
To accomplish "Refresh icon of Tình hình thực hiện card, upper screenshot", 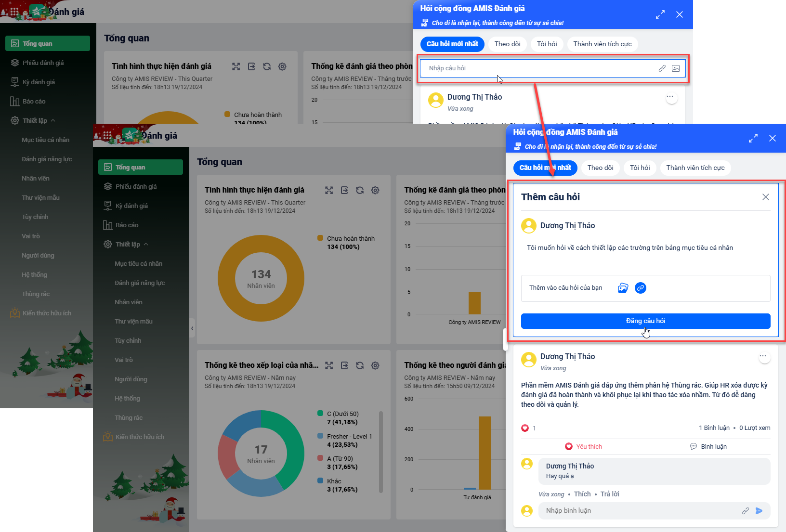I will 267,66.
